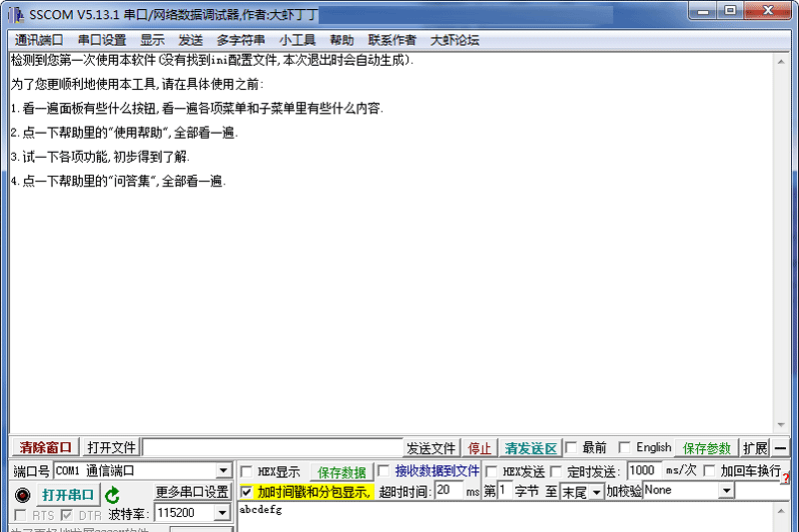
Task: Expand the COM1 port number dropdown
Action: coord(223,471)
